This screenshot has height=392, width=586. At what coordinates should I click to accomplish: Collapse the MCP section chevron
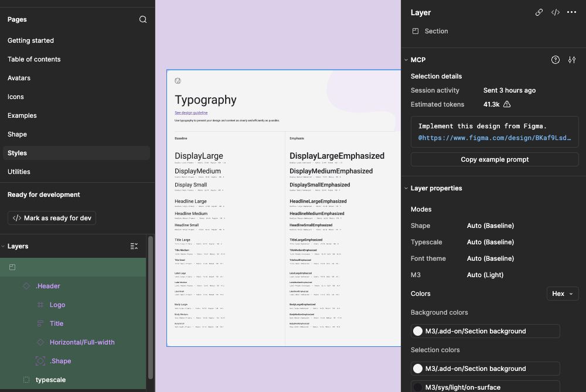pyautogui.click(x=406, y=60)
